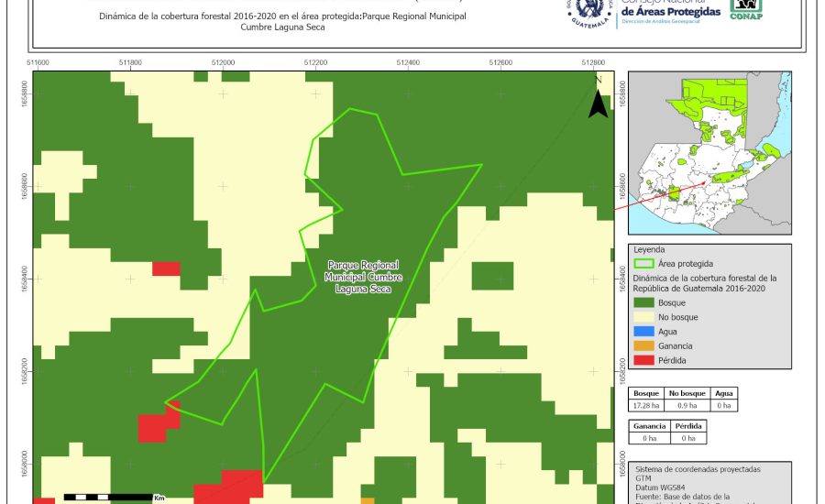Click the Sistema de coordenadas proyectadas text
825x504 pixels.
pyautogui.click(x=696, y=469)
